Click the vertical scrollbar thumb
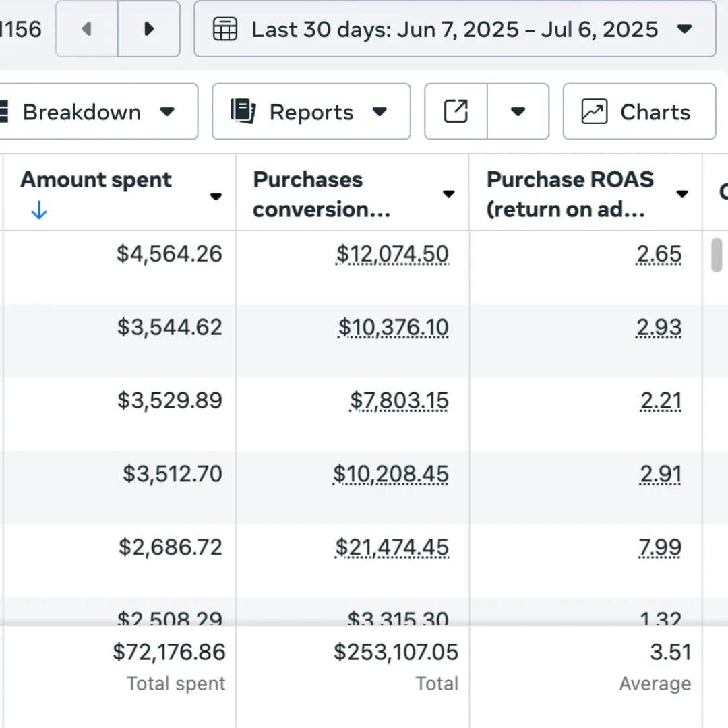Image resolution: width=728 pixels, height=728 pixels. point(717,255)
